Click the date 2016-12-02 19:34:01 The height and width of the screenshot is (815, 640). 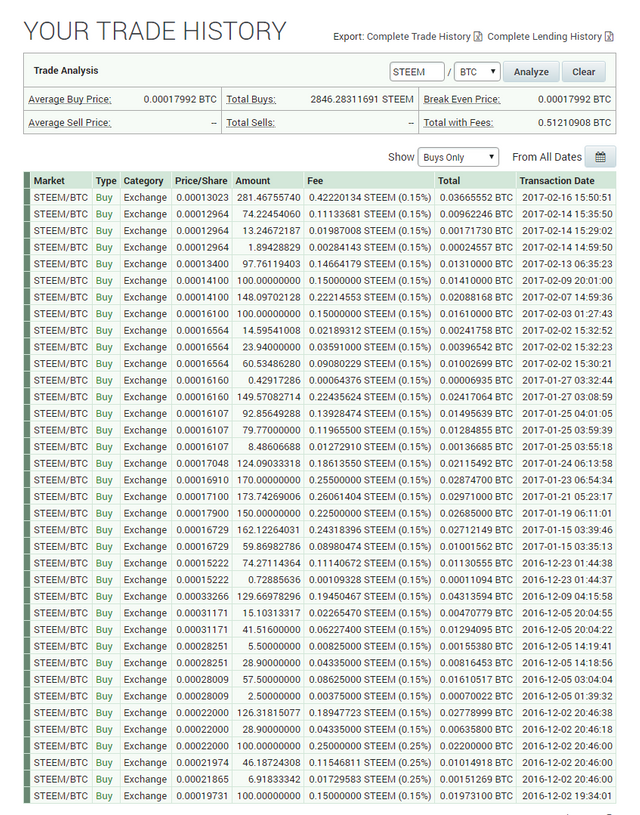[567, 796]
